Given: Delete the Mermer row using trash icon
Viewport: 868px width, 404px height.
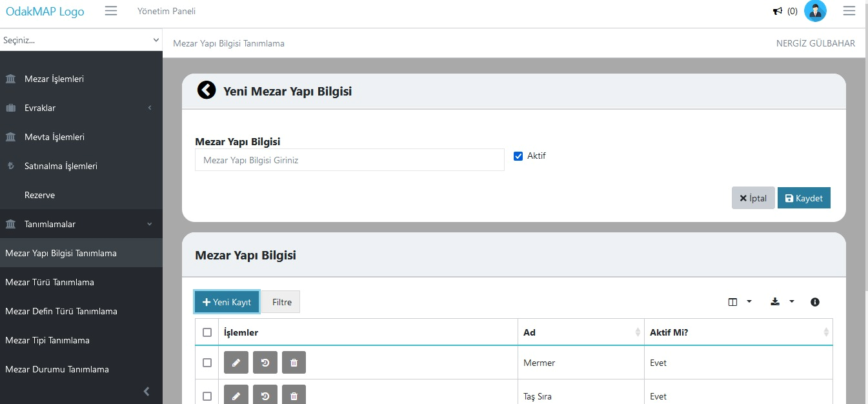Looking at the screenshot, I should click(x=294, y=363).
